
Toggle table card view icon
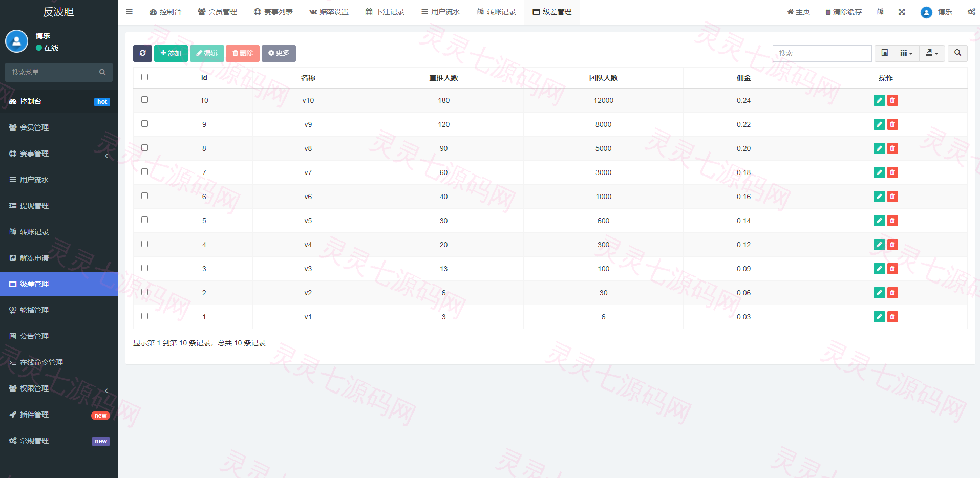click(884, 53)
